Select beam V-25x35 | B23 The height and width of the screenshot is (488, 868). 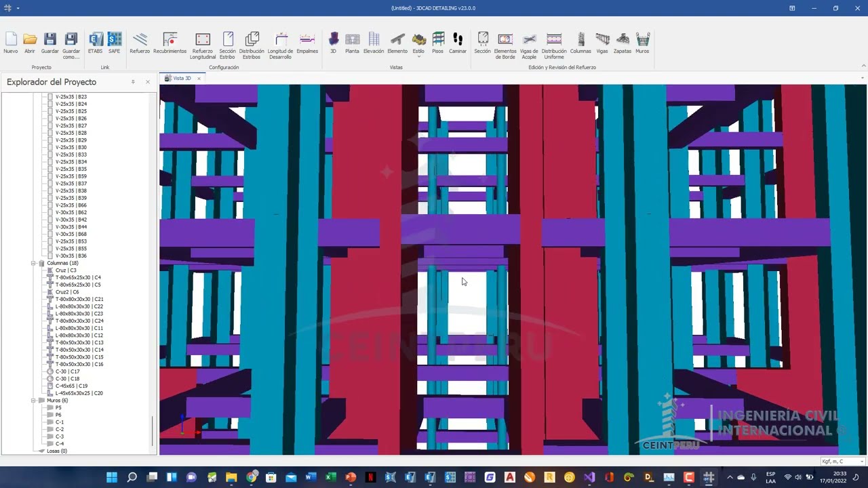click(71, 97)
